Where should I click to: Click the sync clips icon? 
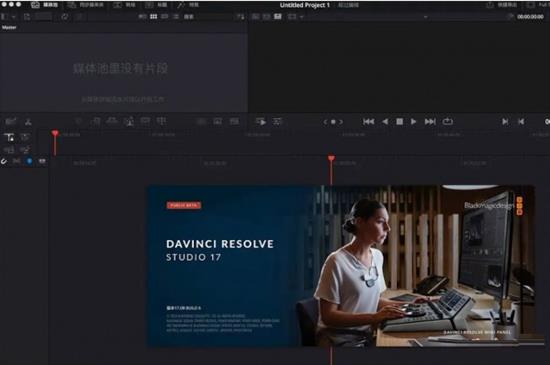pos(65,16)
